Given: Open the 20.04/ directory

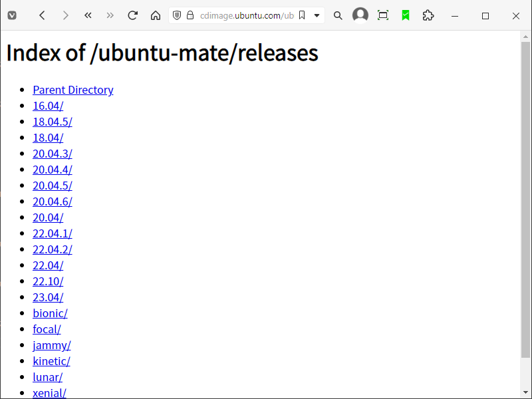Looking at the screenshot, I should 48,217.
